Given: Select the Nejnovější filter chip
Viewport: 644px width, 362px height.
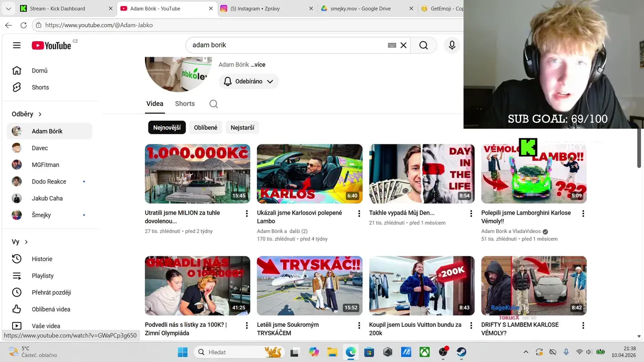Looking at the screenshot, I should point(167,128).
